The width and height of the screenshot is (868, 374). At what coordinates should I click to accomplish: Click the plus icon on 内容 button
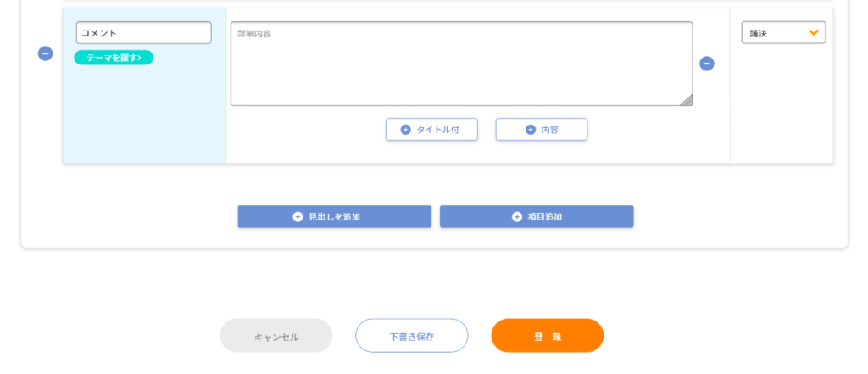[531, 130]
